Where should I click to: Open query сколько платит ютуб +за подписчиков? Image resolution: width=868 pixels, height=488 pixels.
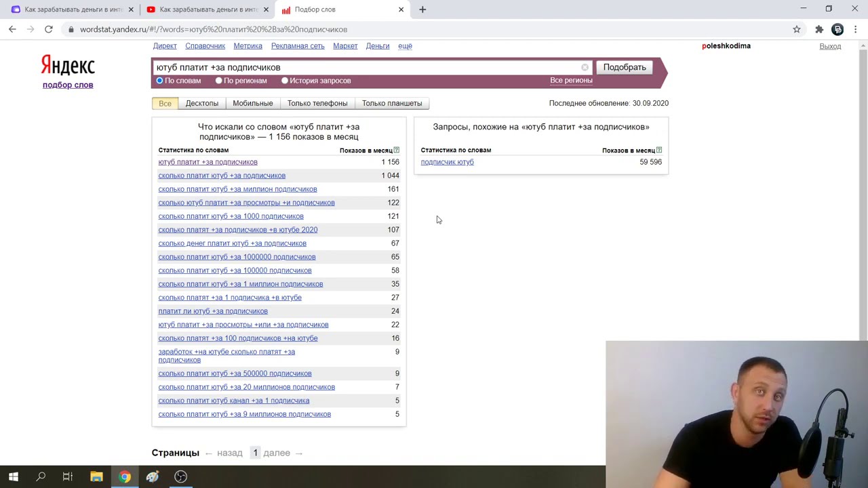pos(222,176)
